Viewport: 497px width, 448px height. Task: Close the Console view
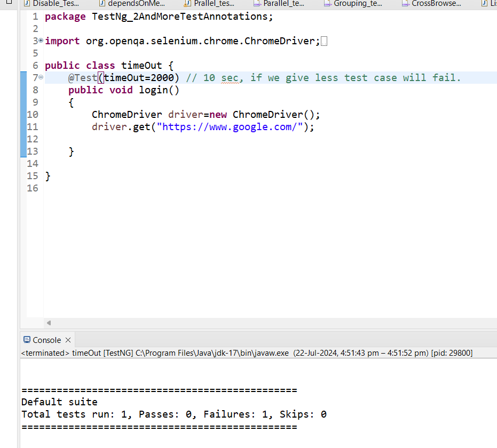coord(68,340)
